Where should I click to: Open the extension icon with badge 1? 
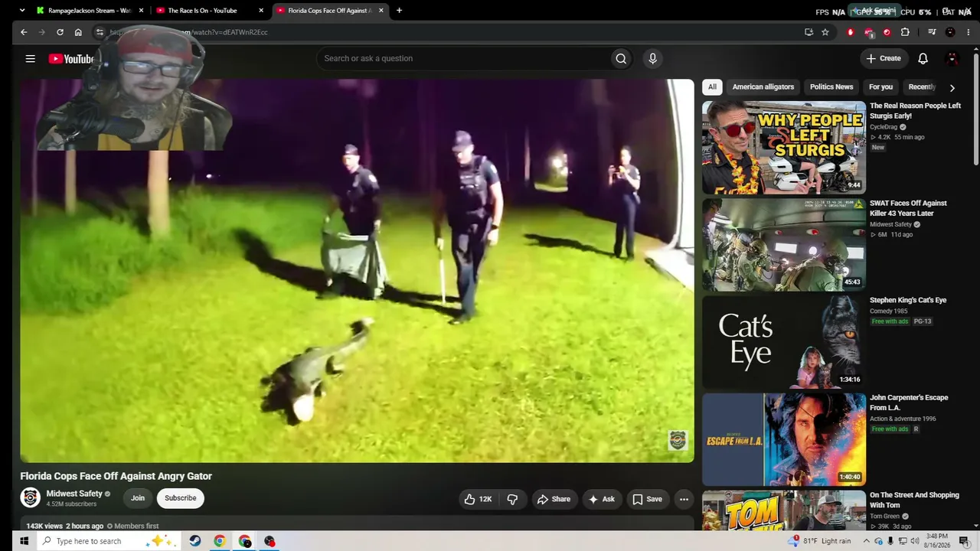(x=868, y=32)
